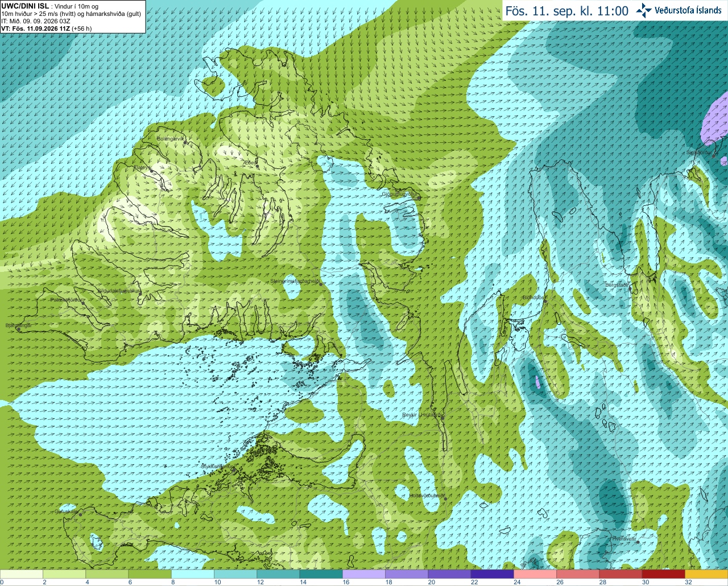
Task: Select the Gjögurflugvöllur station dot
Action: 418,197
